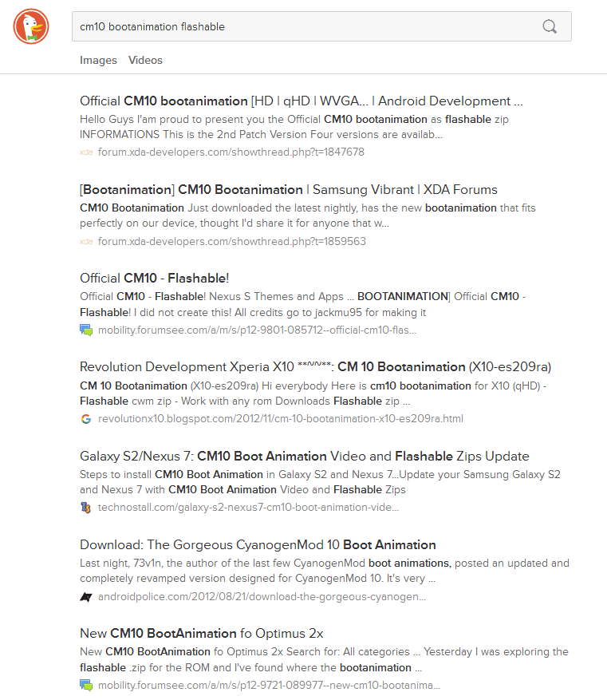Open Samsung Vibrant XDA Forums result title
Viewport: 607px width, 700px height.
(289, 190)
